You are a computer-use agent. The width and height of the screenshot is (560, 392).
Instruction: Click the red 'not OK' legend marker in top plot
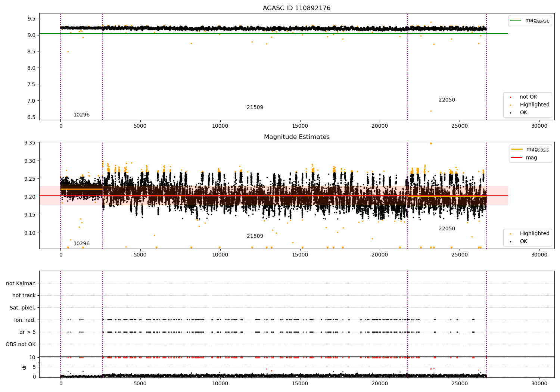point(510,97)
